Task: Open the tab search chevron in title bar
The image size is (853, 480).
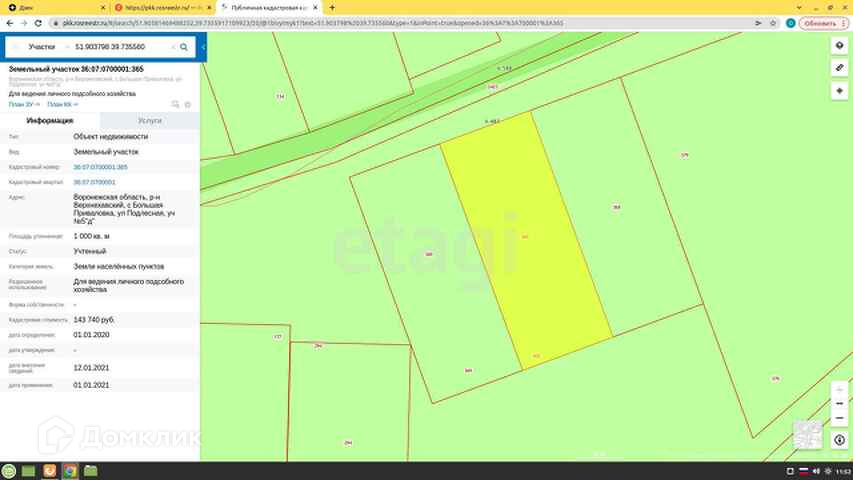Action: point(799,8)
